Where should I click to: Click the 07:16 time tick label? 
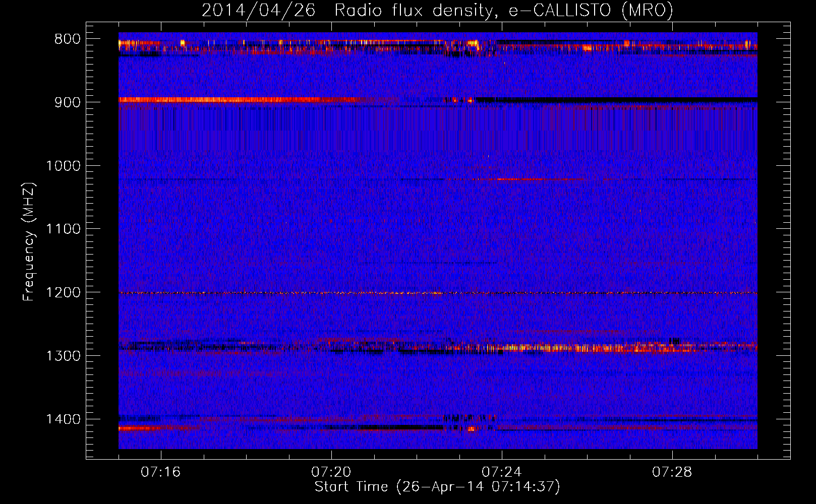[161, 472]
